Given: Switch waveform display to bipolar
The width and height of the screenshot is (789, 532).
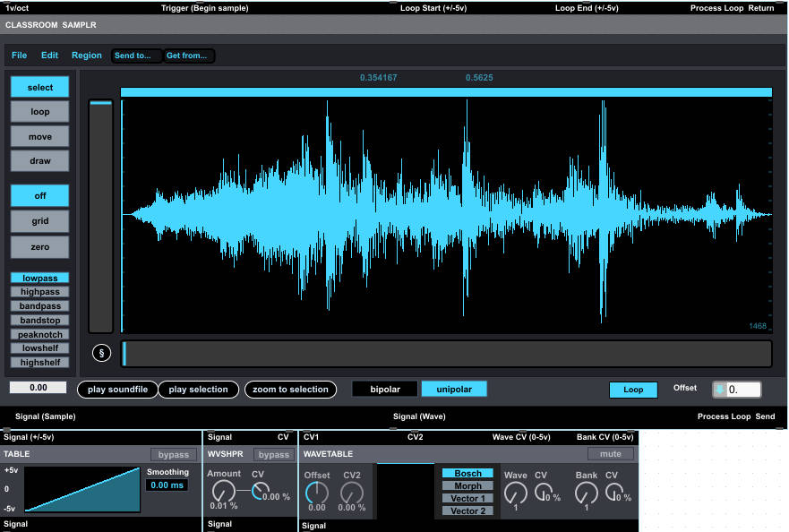Looking at the screenshot, I should tap(385, 389).
